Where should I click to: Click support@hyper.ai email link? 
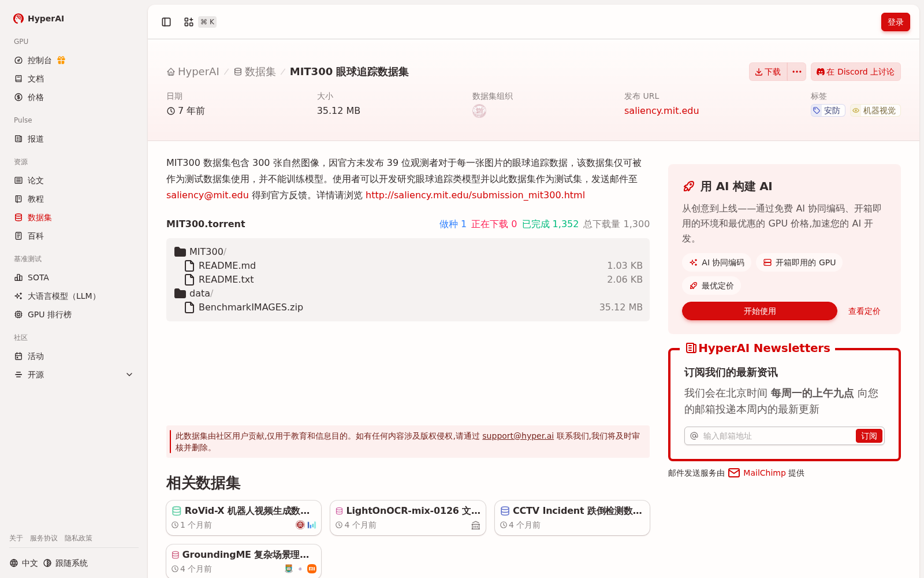518,436
